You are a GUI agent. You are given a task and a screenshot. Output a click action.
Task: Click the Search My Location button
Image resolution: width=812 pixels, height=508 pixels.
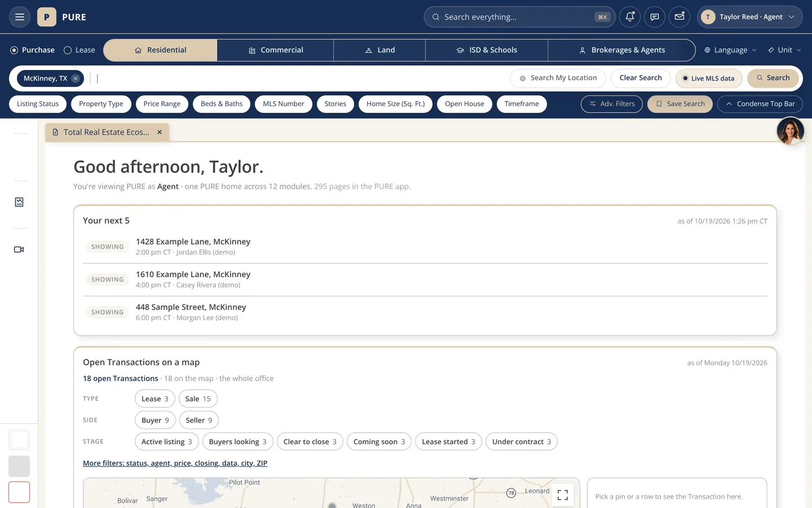point(558,78)
